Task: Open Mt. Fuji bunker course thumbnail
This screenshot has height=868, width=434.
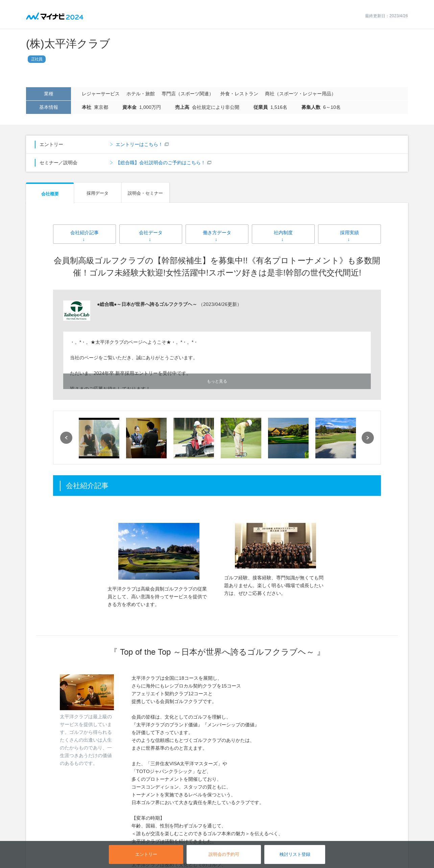Action: pyautogui.click(x=336, y=438)
